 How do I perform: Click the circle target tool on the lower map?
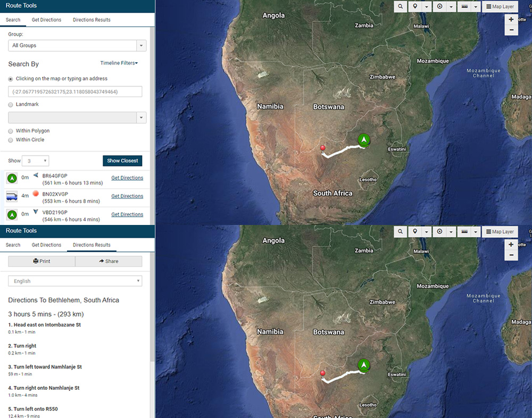point(439,232)
